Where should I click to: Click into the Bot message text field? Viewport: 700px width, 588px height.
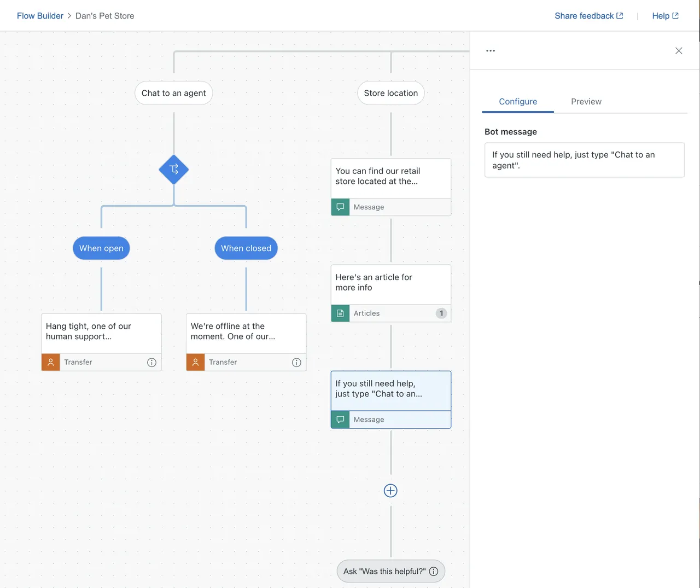click(x=585, y=160)
